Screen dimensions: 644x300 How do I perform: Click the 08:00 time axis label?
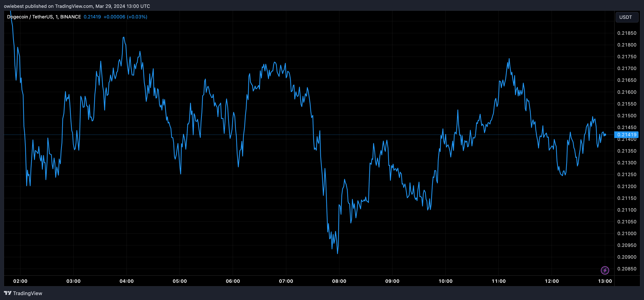(x=339, y=281)
